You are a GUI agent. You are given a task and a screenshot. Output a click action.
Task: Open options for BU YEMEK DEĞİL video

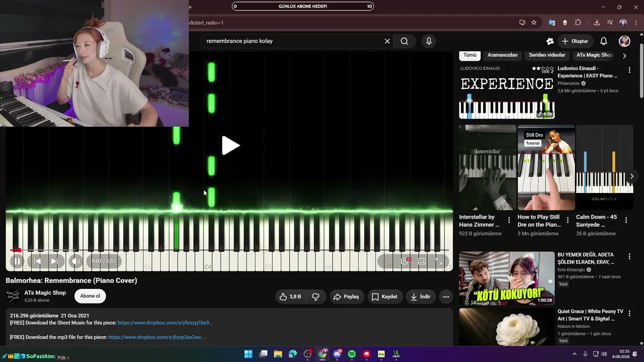[x=629, y=256]
